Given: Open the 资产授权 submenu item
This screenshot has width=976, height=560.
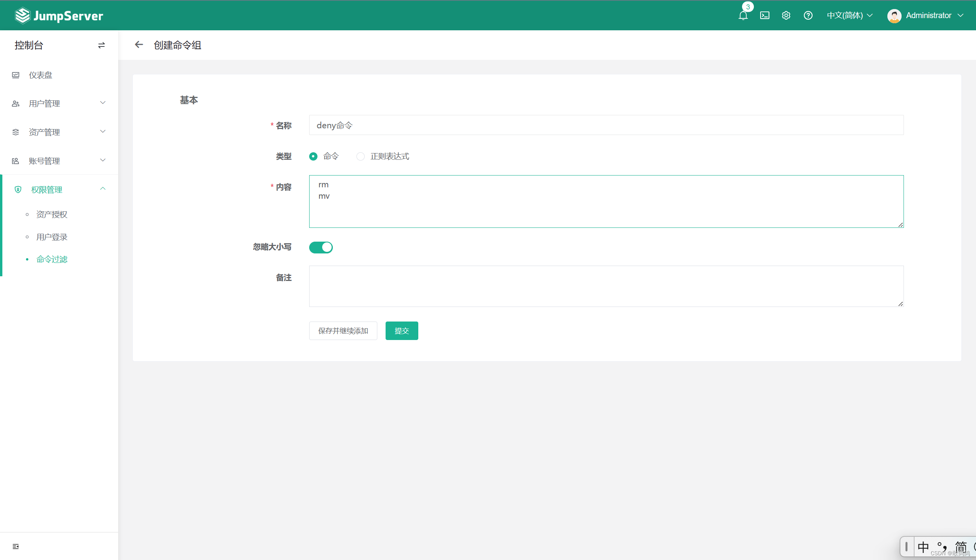Looking at the screenshot, I should point(52,214).
